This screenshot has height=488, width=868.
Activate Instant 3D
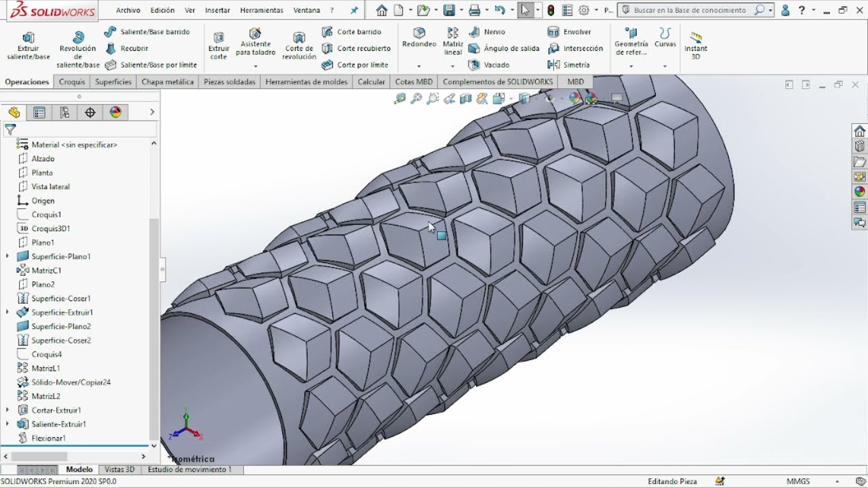point(696,46)
